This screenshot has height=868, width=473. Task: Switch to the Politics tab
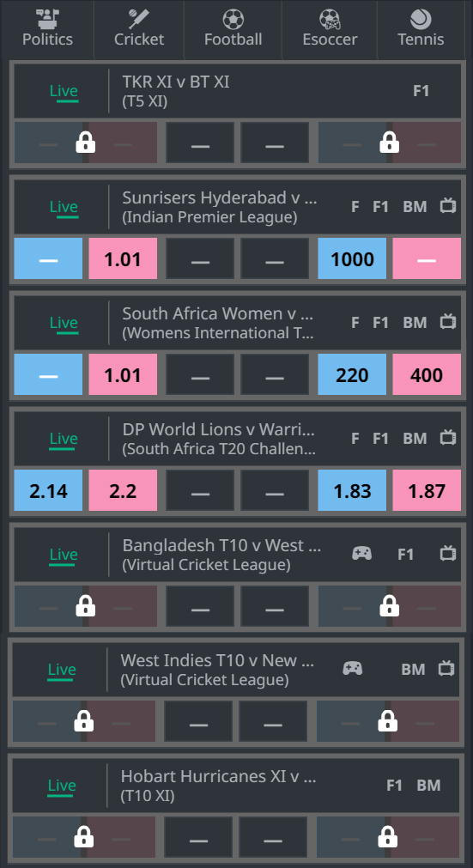tap(47, 29)
